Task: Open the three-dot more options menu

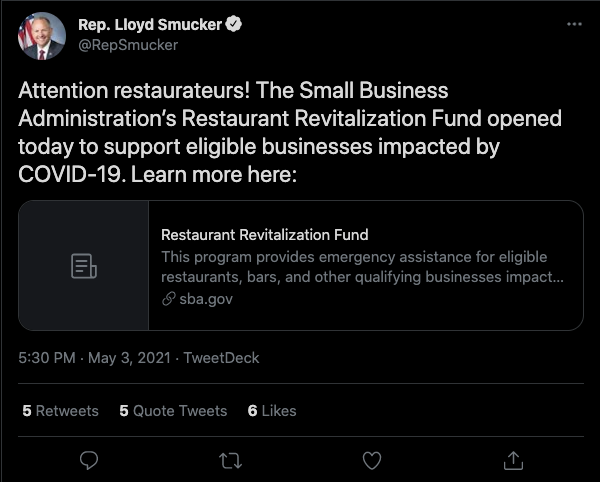Action: tap(574, 24)
